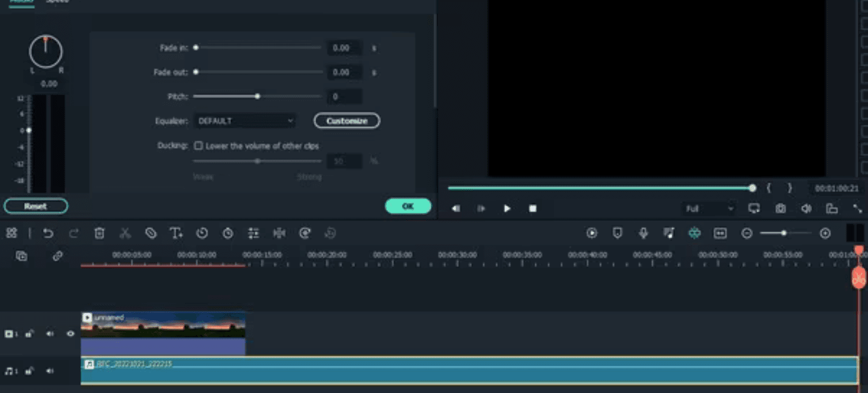Viewport: 868px width, 393px height.
Task: Toggle the green timeline snapping icon
Action: (694, 233)
